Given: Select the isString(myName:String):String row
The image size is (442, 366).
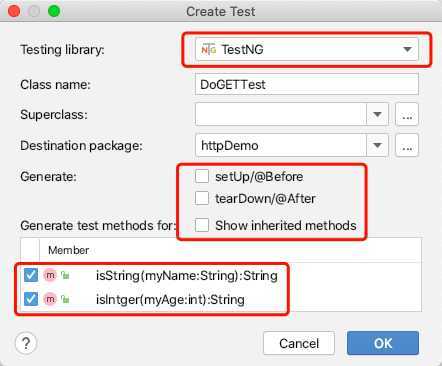Looking at the screenshot, I should [x=221, y=275].
